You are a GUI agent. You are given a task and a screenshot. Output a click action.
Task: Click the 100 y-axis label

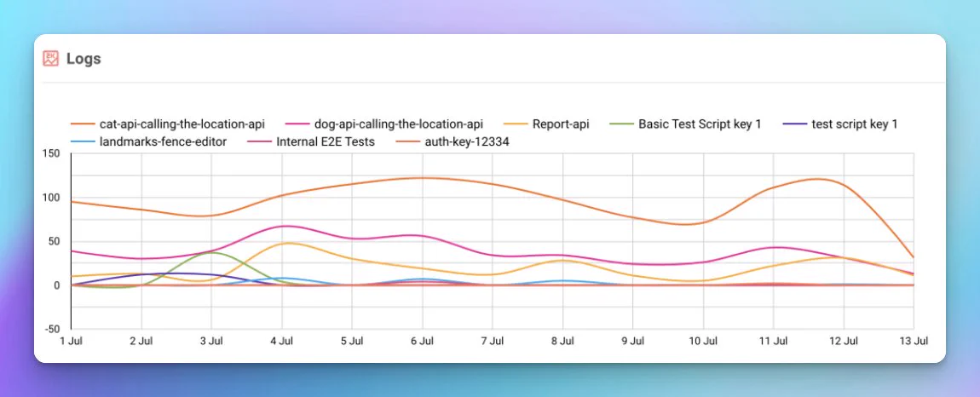point(50,198)
